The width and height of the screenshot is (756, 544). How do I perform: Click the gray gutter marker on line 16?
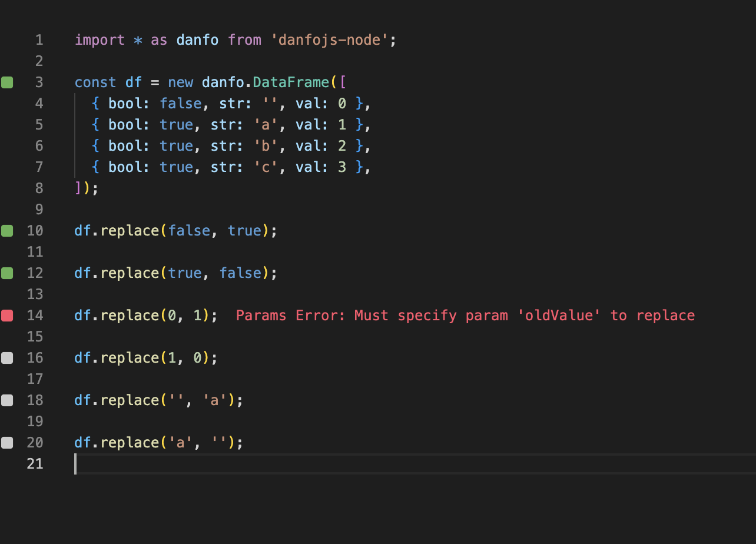[7, 358]
